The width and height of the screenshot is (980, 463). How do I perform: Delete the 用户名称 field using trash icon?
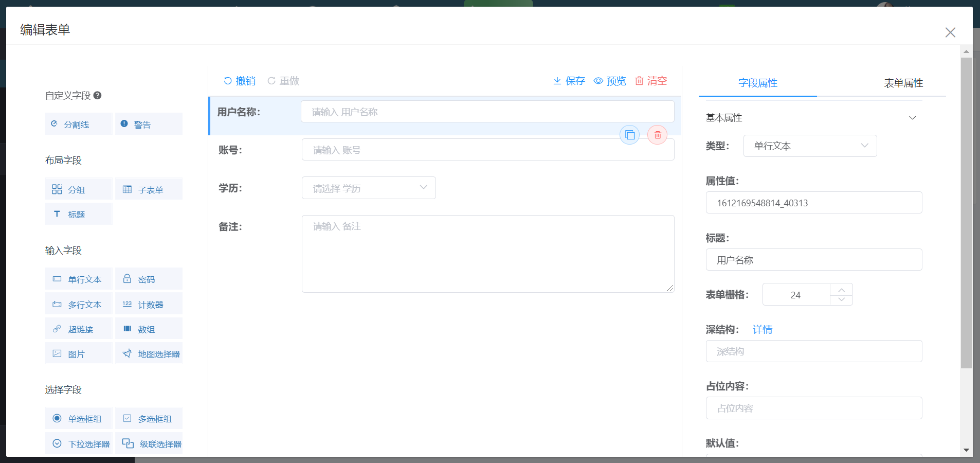657,135
